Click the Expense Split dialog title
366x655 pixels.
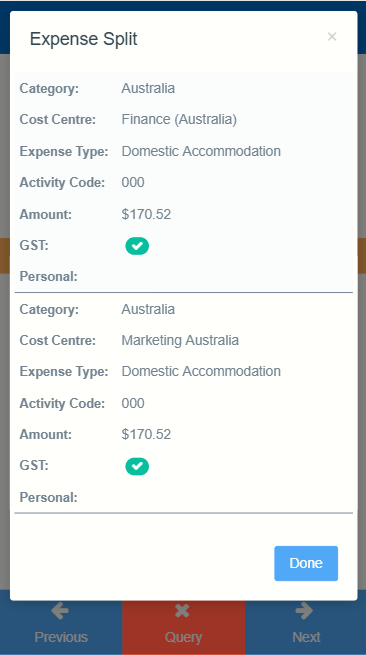tap(84, 39)
